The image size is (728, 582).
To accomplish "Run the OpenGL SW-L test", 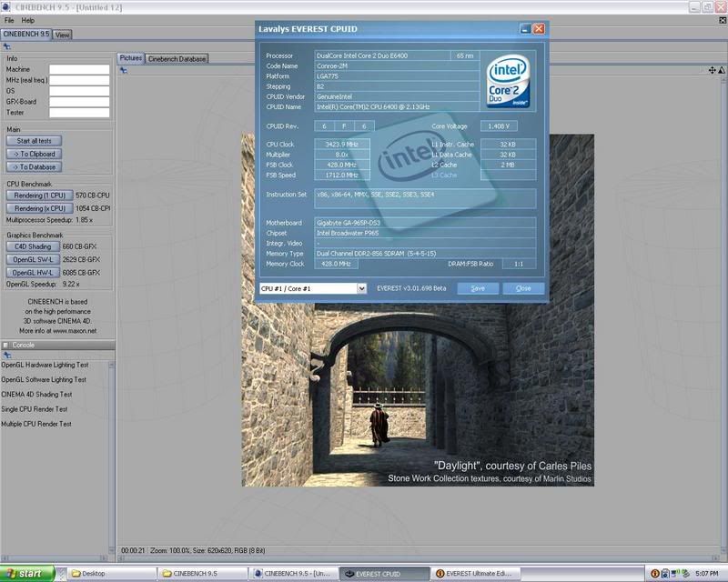I will pos(33,259).
